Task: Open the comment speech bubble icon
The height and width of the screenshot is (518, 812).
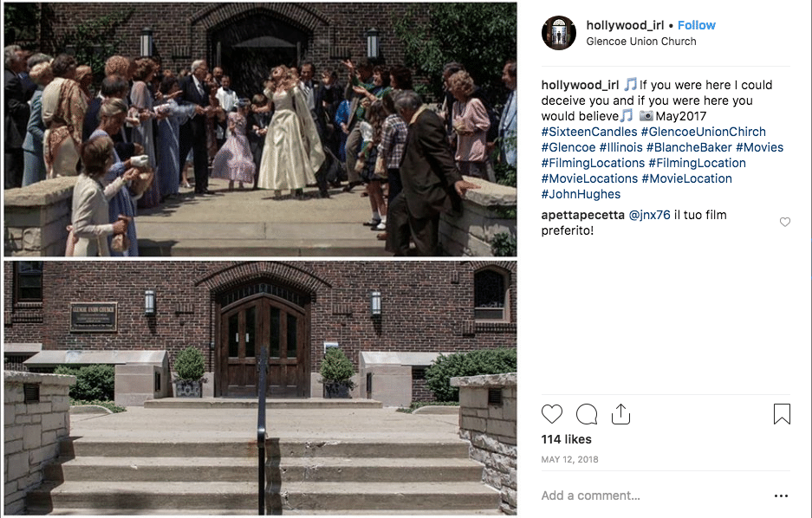Action: pos(587,415)
